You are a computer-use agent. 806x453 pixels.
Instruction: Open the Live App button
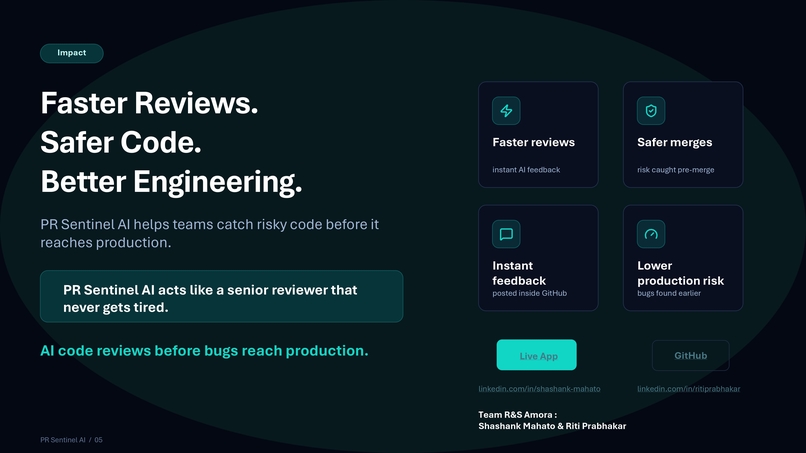click(x=537, y=355)
